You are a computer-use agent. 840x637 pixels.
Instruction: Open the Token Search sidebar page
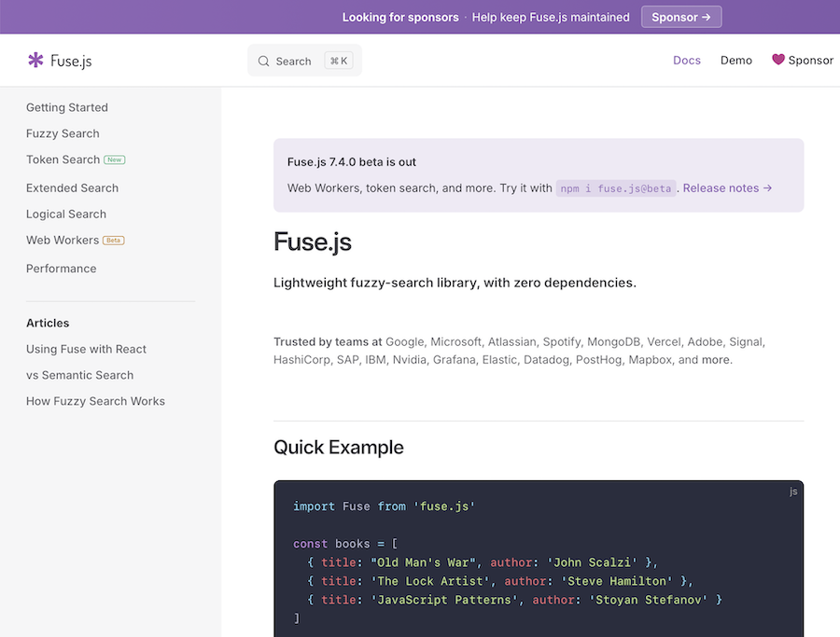point(63,160)
